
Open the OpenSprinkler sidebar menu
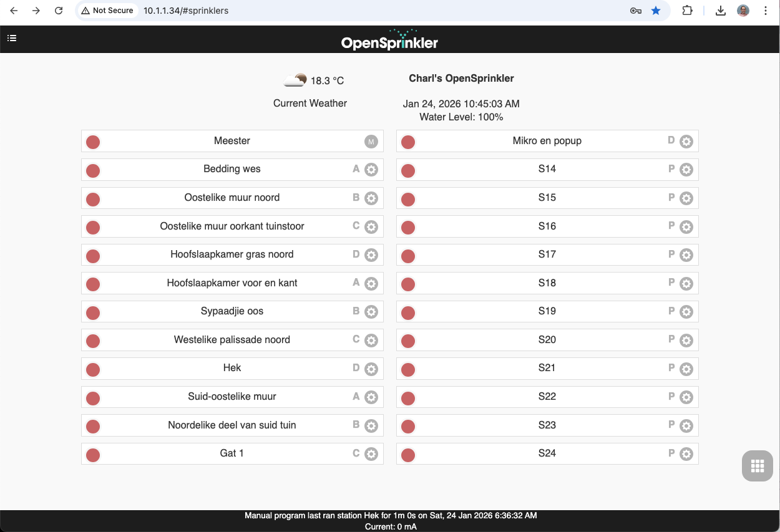click(x=12, y=38)
